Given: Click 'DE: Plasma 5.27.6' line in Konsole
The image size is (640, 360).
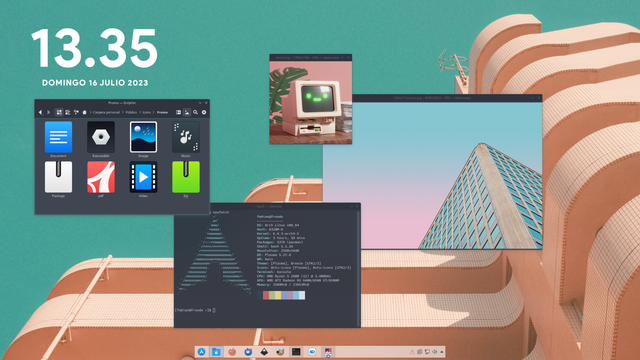Looking at the screenshot, I should tap(274, 255).
